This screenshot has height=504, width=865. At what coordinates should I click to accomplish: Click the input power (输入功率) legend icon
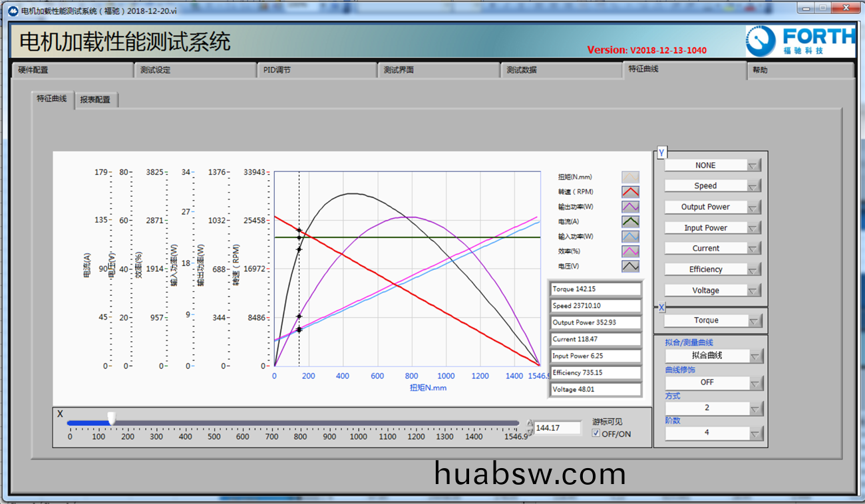630,237
